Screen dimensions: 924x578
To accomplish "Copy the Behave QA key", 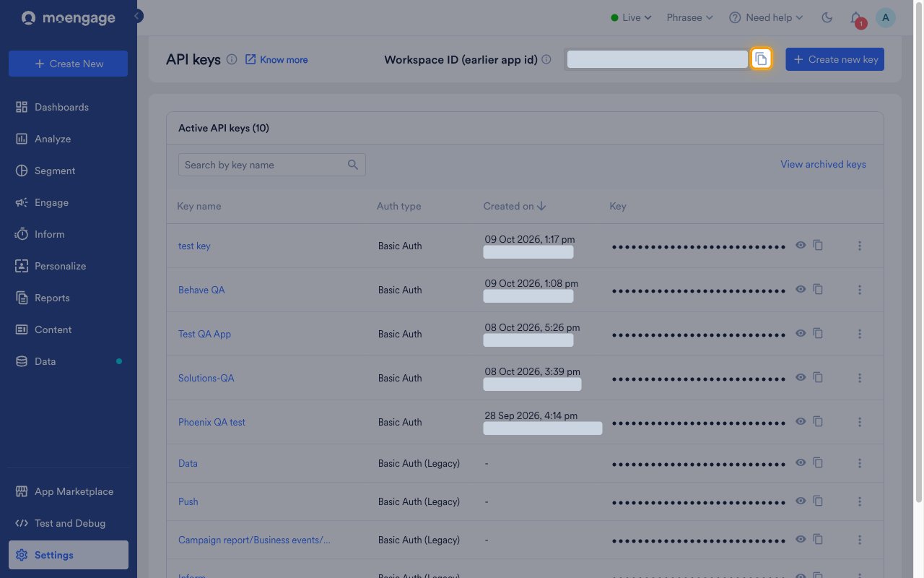I will [x=818, y=290].
